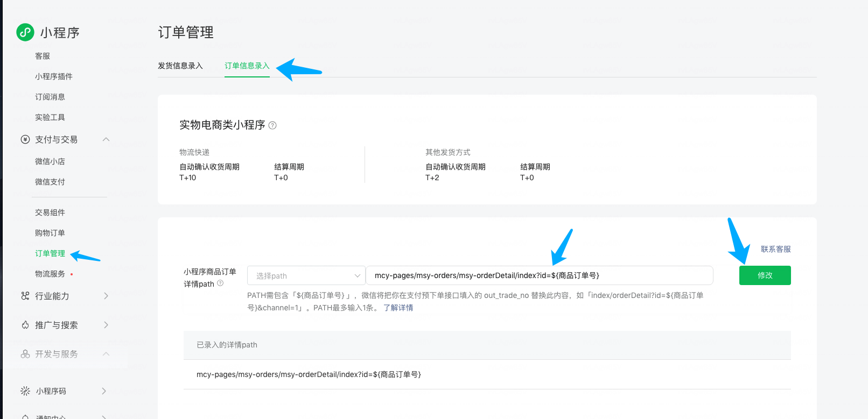Image resolution: width=868 pixels, height=419 pixels.
Task: Expand the 小程序码 menu chevron
Action: (x=104, y=391)
